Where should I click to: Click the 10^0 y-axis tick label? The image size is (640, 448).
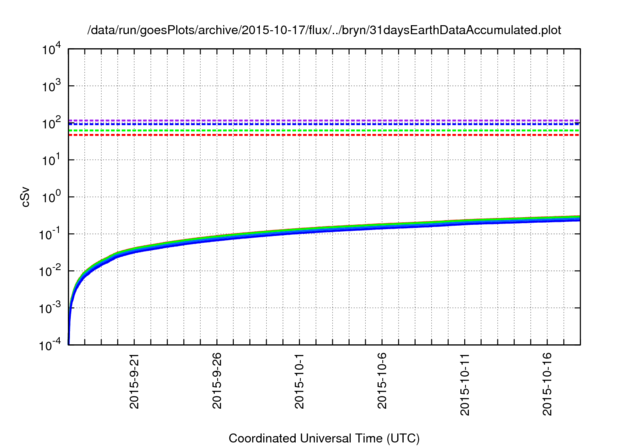click(x=49, y=197)
